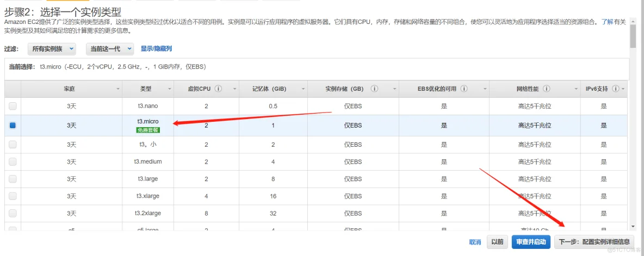Image resolution: width=644 pixels, height=256 pixels.
Task: Click the 取消 cancel link
Action: (475, 242)
